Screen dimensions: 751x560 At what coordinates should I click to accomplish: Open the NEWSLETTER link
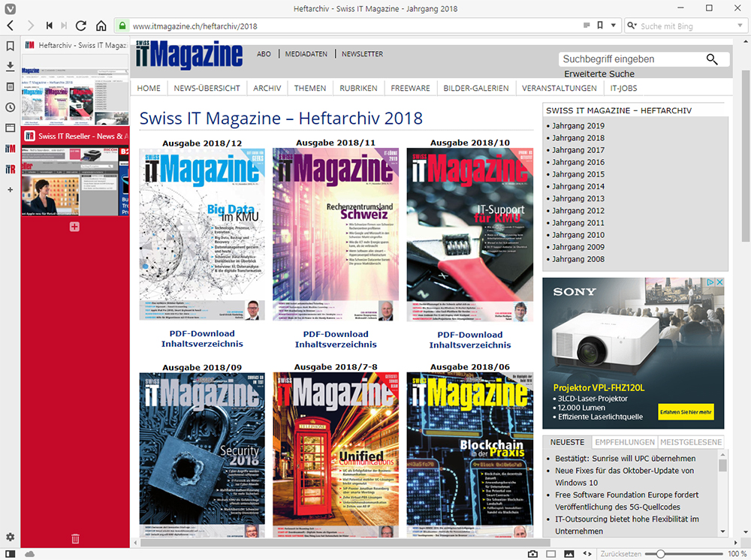362,54
